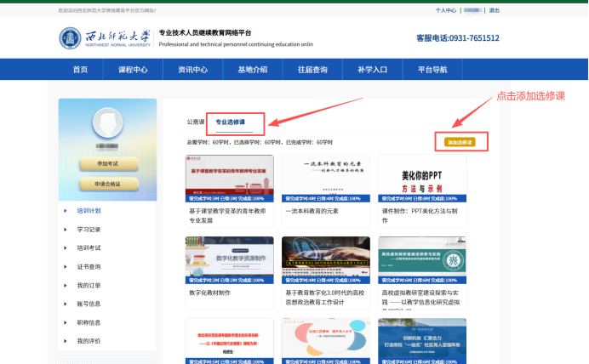Screen dimensions: 589x364
Task: Click arrow bullet beside 账号信息
Action: click(66, 304)
